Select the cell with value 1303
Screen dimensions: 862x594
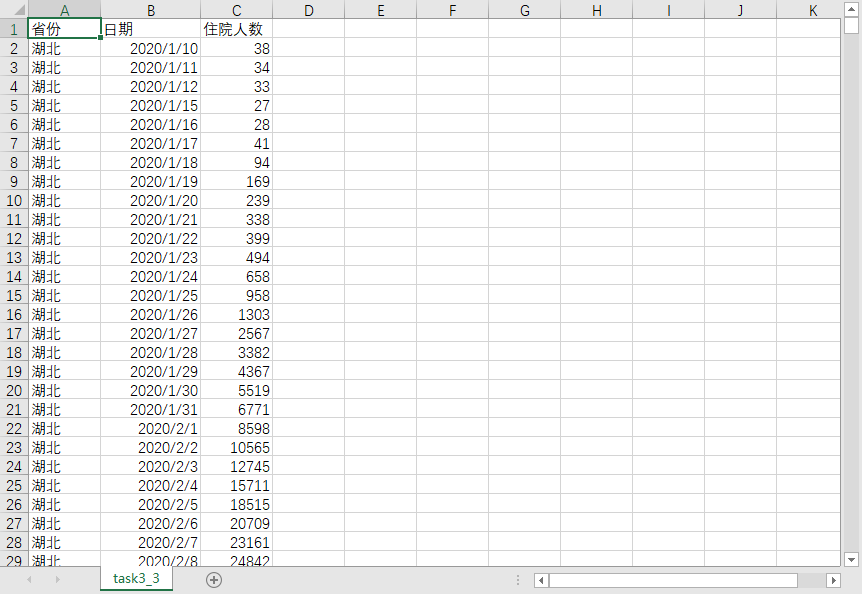[236, 314]
